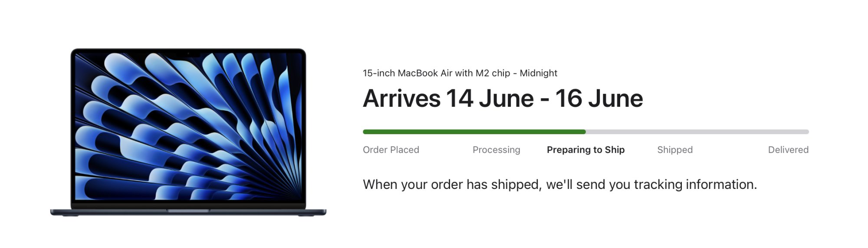Click the Arrives 14 June heading

point(503,99)
